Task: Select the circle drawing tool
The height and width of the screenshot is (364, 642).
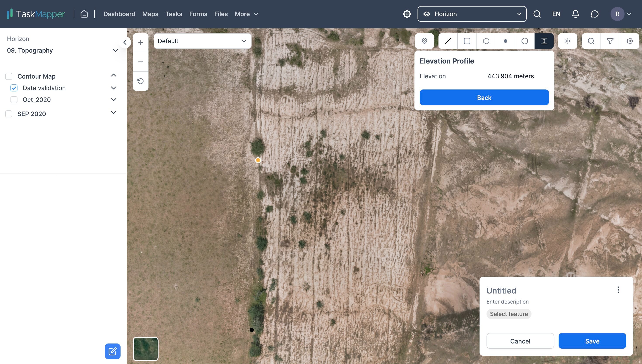Action: coord(525,41)
